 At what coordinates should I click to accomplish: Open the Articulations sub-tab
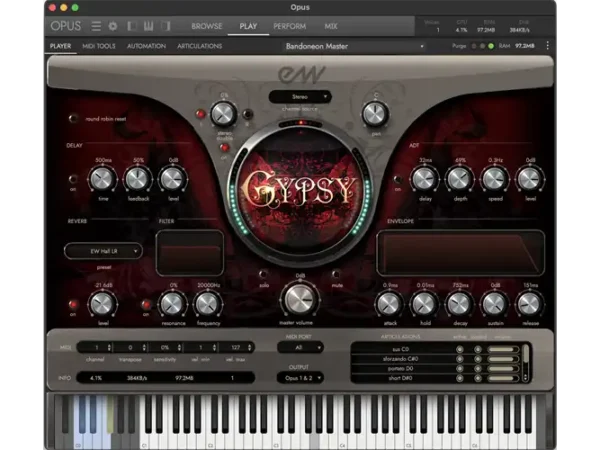tap(199, 46)
